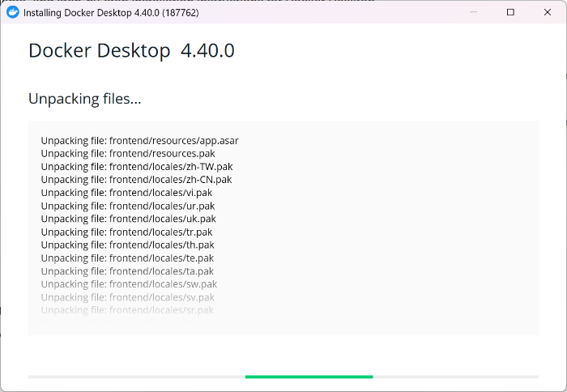Select the frontend/locales/te.pak log line
Screen dimensions: 567x392
click(127, 258)
